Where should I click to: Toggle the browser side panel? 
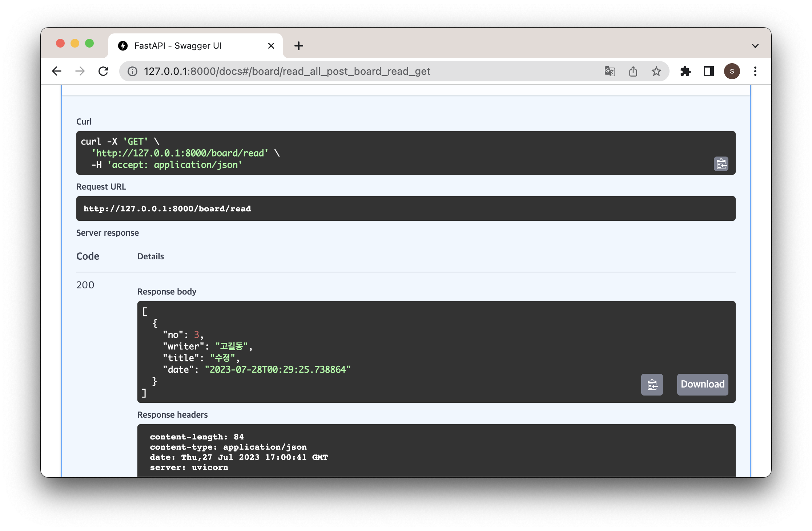click(708, 71)
